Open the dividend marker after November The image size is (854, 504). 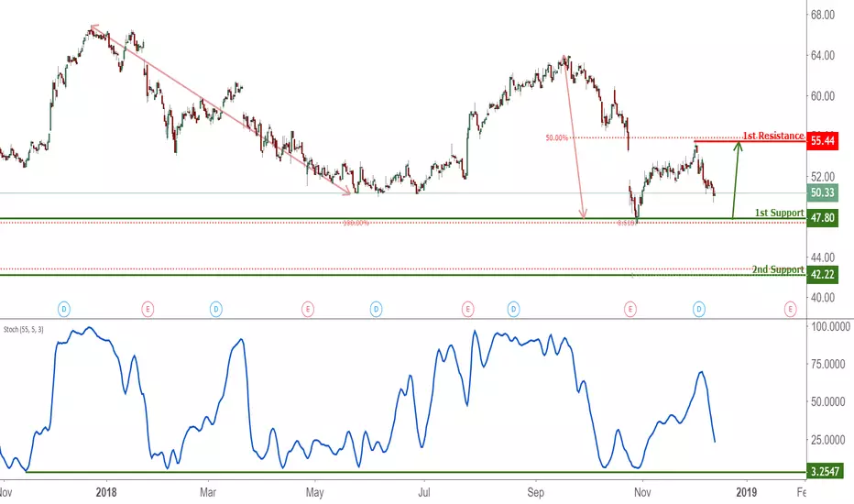(699, 310)
